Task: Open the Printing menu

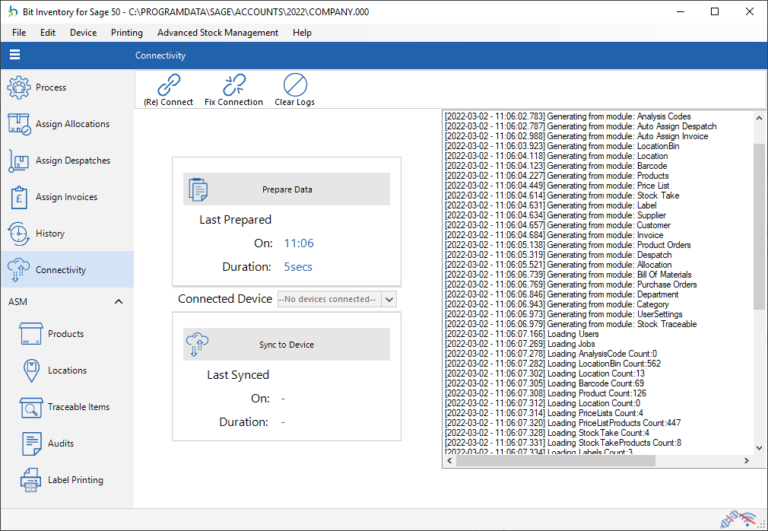Action: (126, 33)
